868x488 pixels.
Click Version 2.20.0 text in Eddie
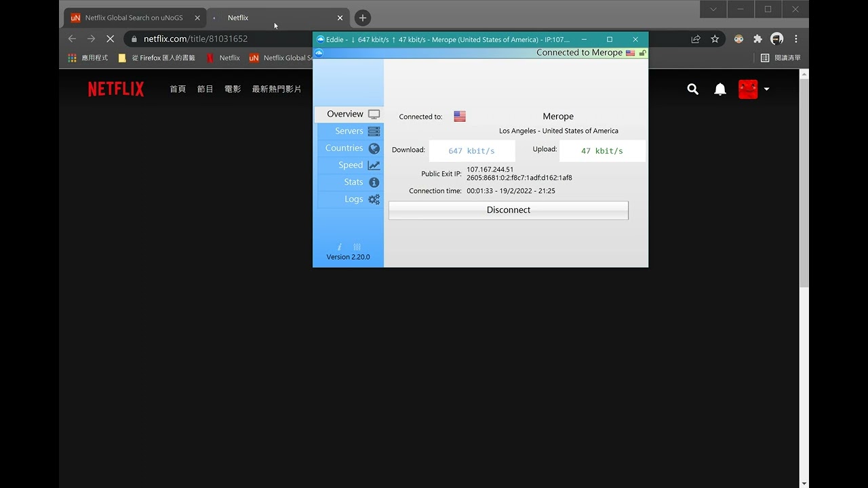tap(348, 257)
